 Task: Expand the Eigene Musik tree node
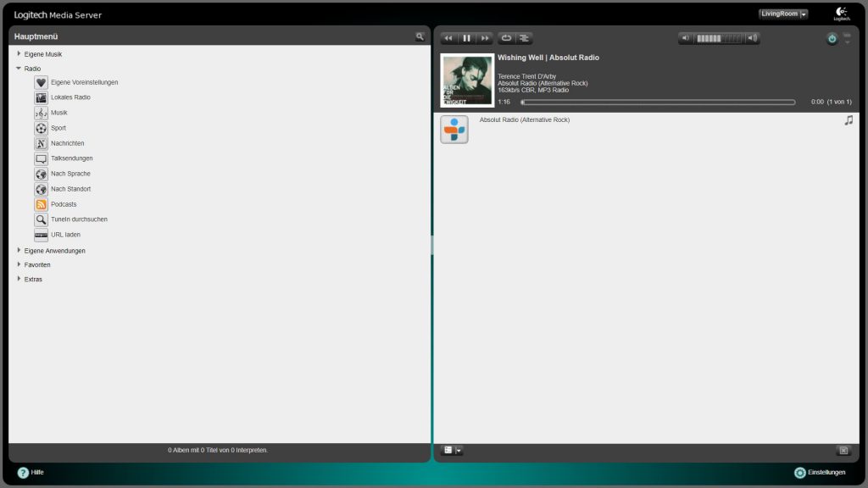click(19, 53)
